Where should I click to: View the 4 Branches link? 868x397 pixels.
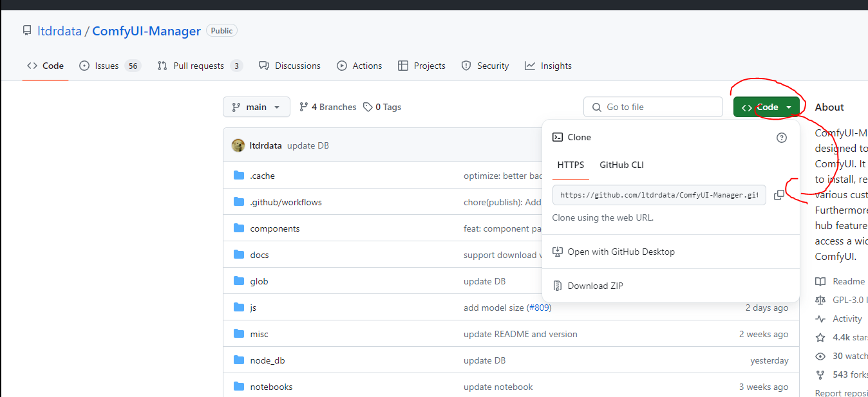click(328, 107)
